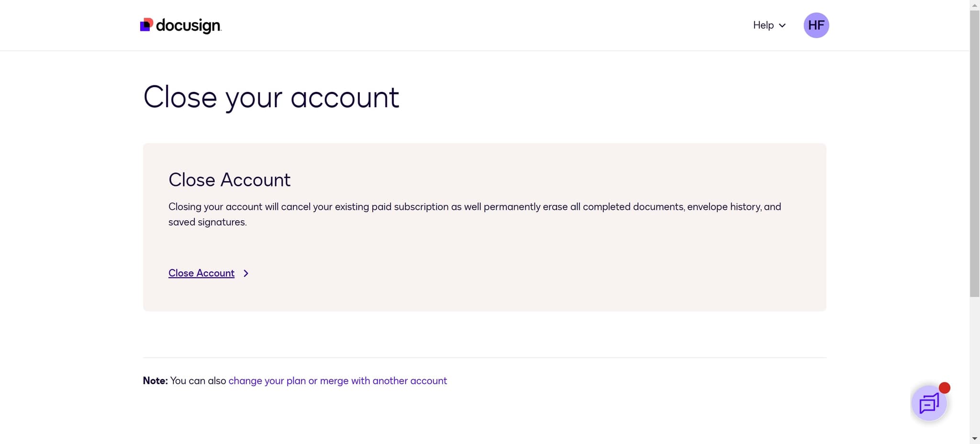Screen dimensions: 980x444
Task: Click the Close Account card heading
Action: [x=229, y=180]
